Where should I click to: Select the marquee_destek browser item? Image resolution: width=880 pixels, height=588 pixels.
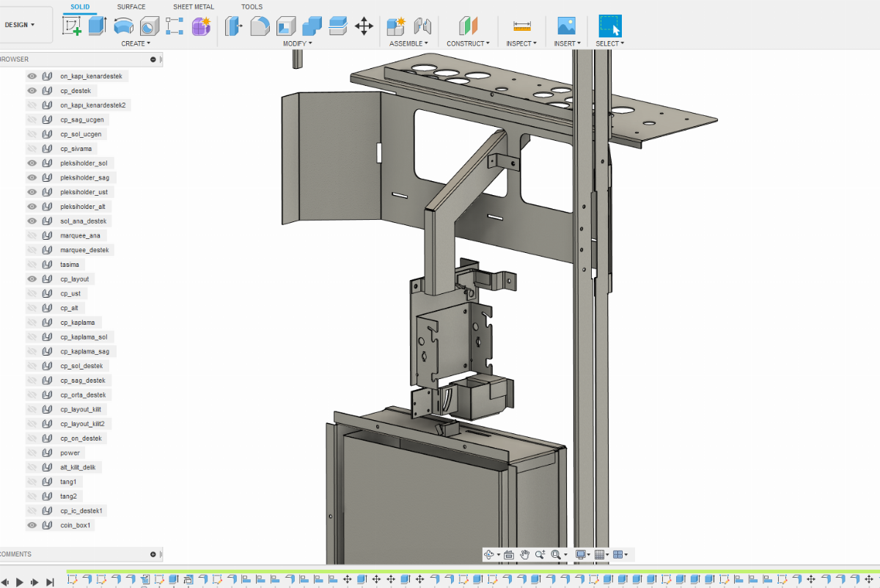click(x=84, y=250)
